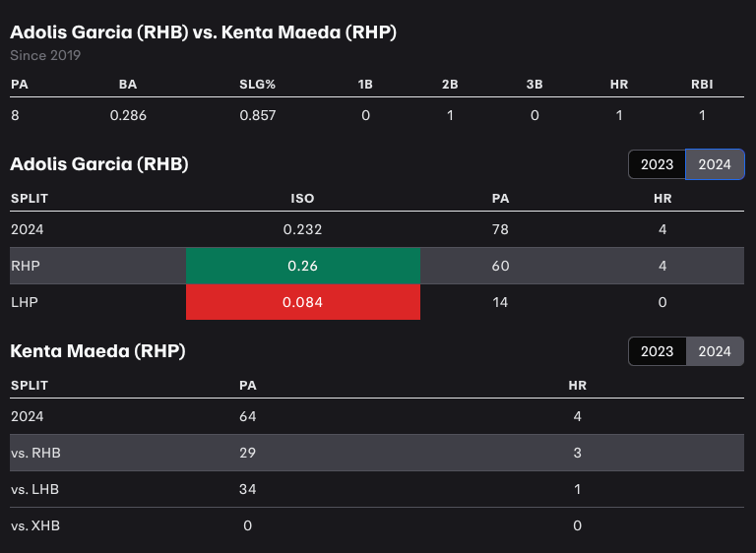
Task: Select the vs. RHB row label
Action: (x=35, y=453)
